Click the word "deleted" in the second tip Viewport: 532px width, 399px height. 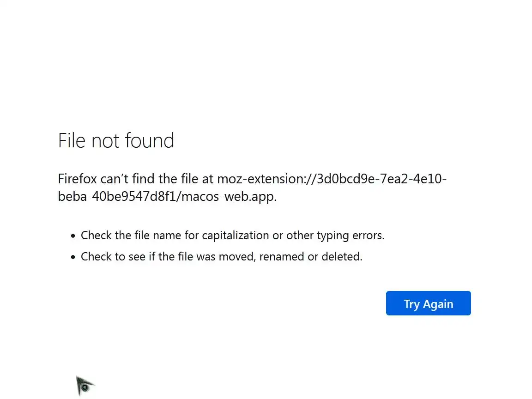click(341, 256)
